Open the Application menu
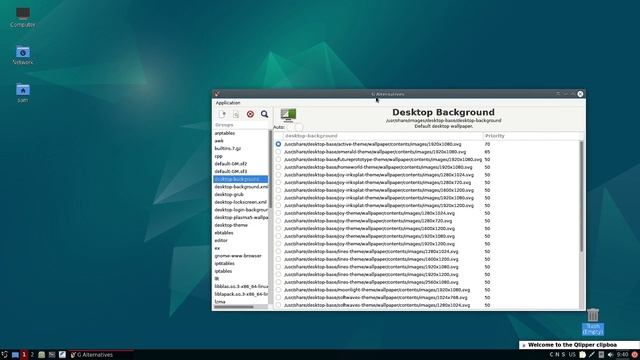The image size is (640, 360). point(228,103)
